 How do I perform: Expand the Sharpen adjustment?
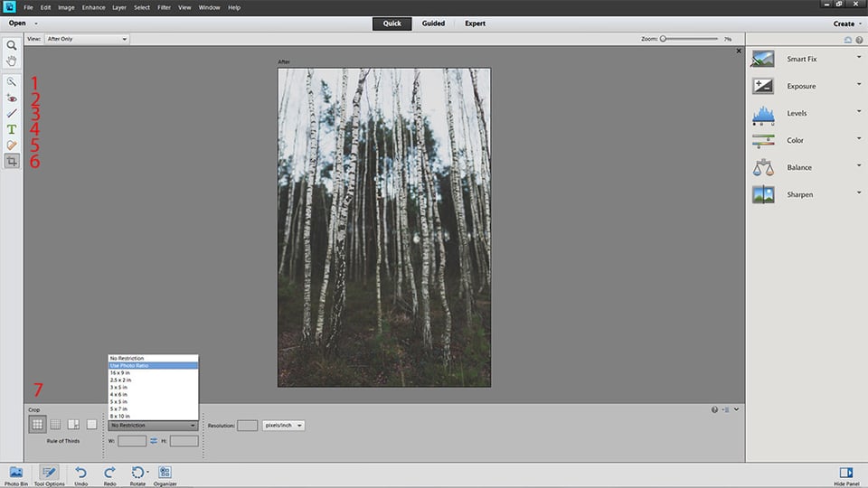[859, 192]
